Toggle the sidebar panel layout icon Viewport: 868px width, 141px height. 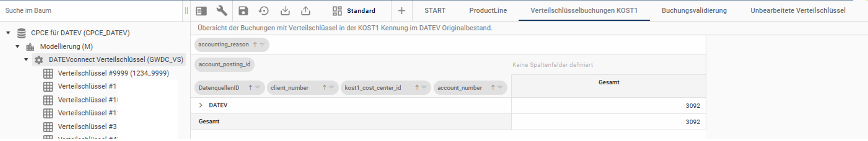point(201,11)
